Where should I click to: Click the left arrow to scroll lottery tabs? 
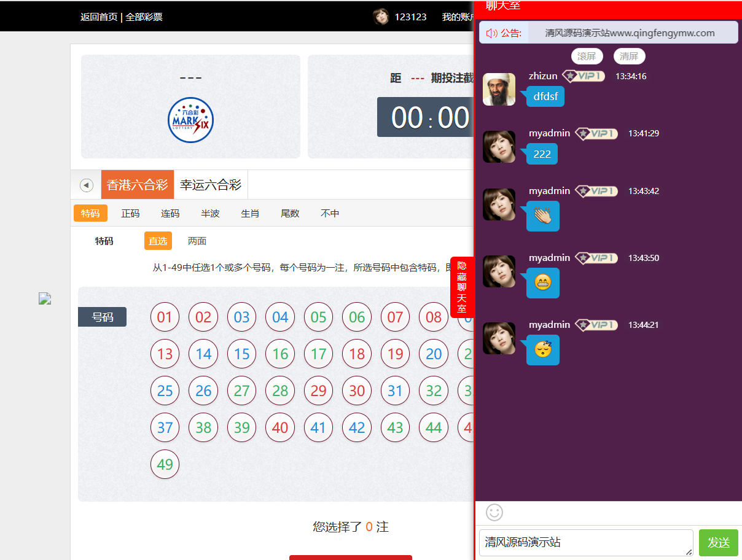(x=87, y=185)
